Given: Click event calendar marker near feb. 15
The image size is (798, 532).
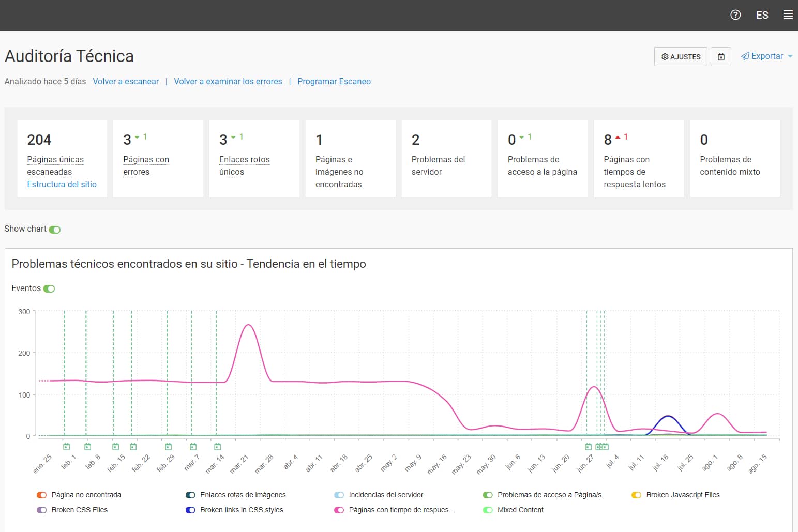Looking at the screenshot, I should [x=115, y=447].
